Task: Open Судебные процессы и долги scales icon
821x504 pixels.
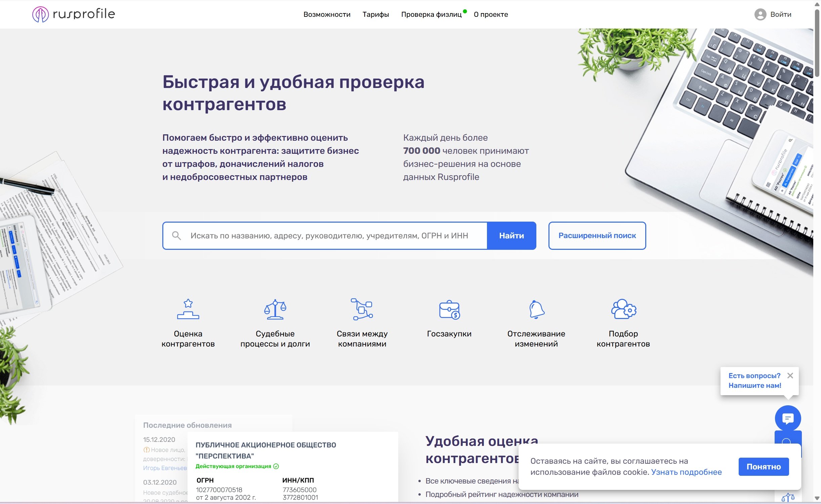Action: coord(275,309)
